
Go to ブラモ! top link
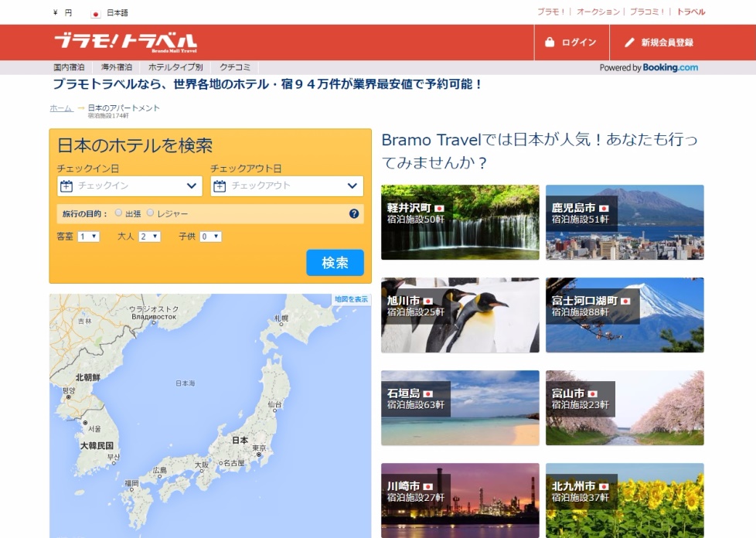(551, 12)
